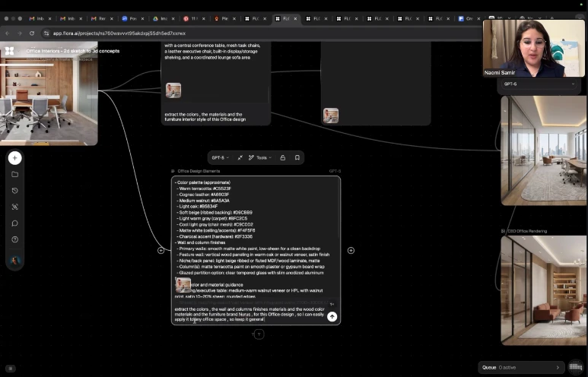This screenshot has height=377, width=588.
Task: Toggle the bookmark icon in node toolbar
Action: [x=297, y=158]
